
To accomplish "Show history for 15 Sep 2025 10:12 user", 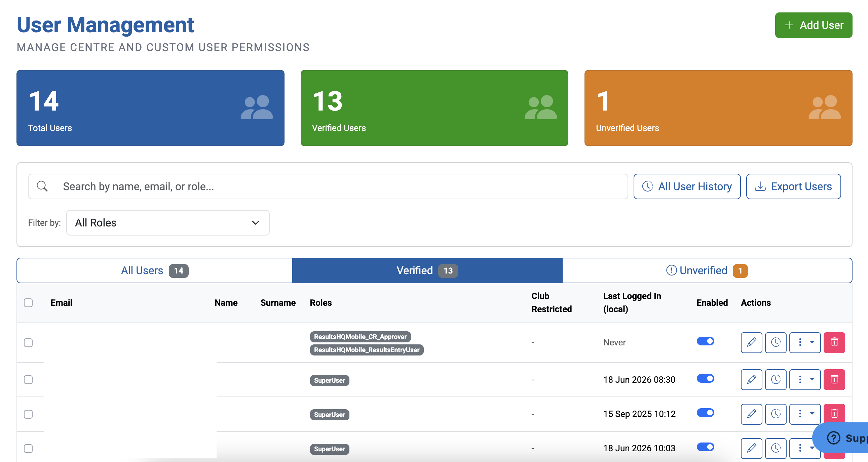I will point(775,414).
